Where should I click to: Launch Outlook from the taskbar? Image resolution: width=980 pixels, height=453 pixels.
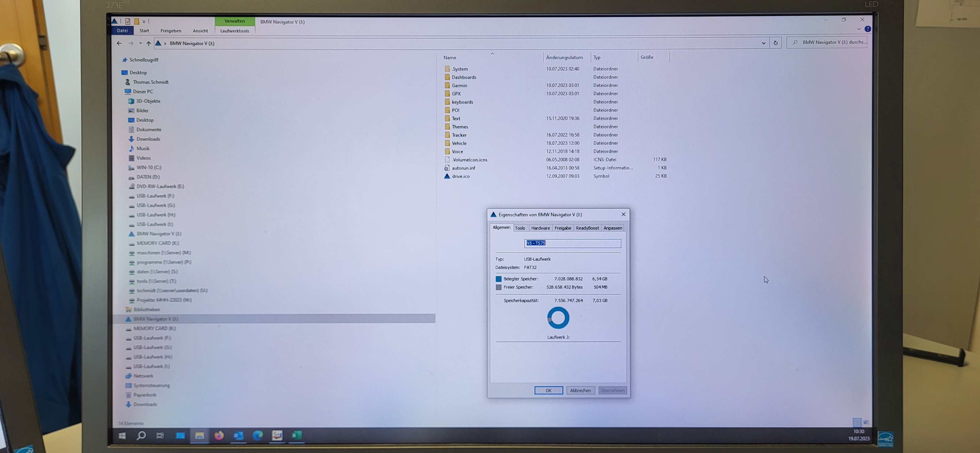point(238,436)
